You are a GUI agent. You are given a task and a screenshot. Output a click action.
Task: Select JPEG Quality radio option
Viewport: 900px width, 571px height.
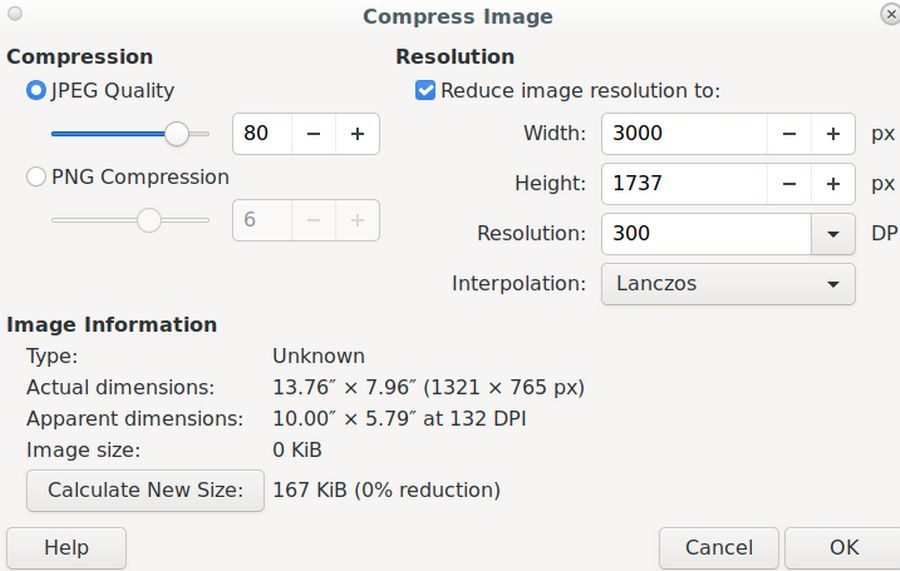37,91
